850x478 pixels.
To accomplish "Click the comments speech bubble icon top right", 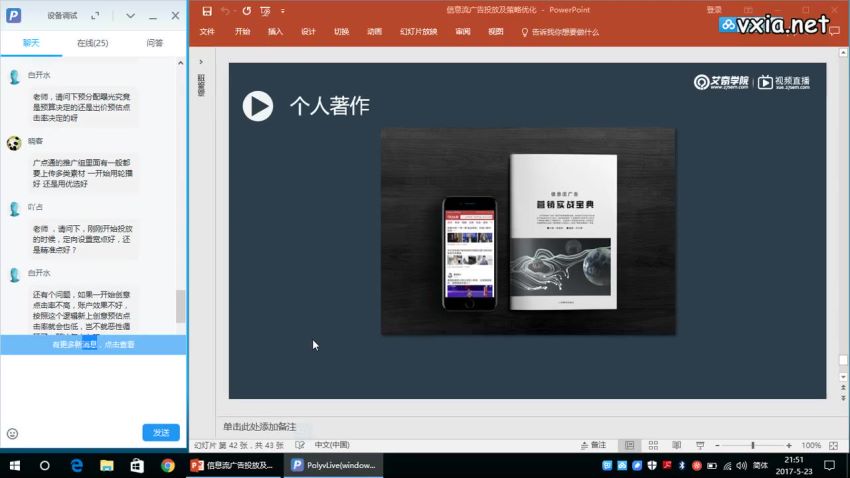I will click(x=834, y=31).
